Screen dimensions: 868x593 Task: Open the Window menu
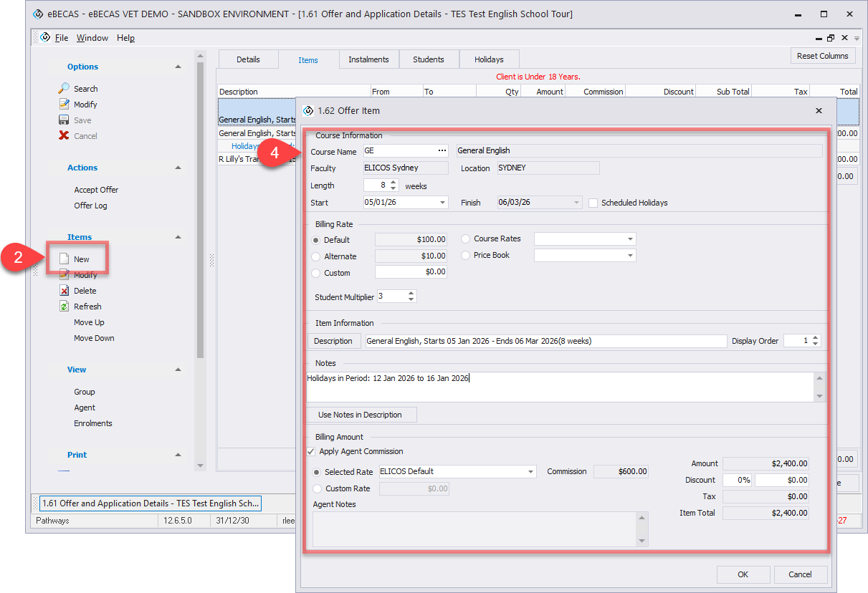92,38
